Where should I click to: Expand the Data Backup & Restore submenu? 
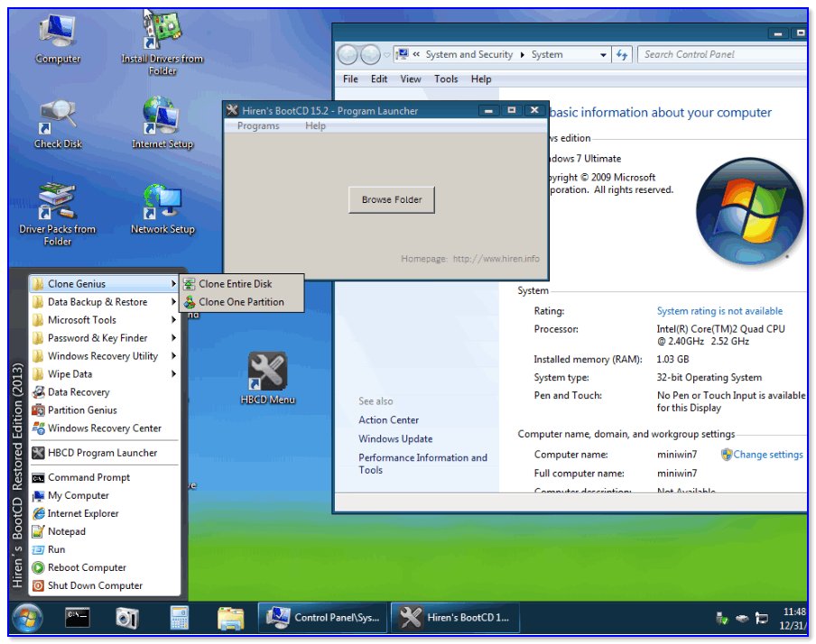pos(97,302)
